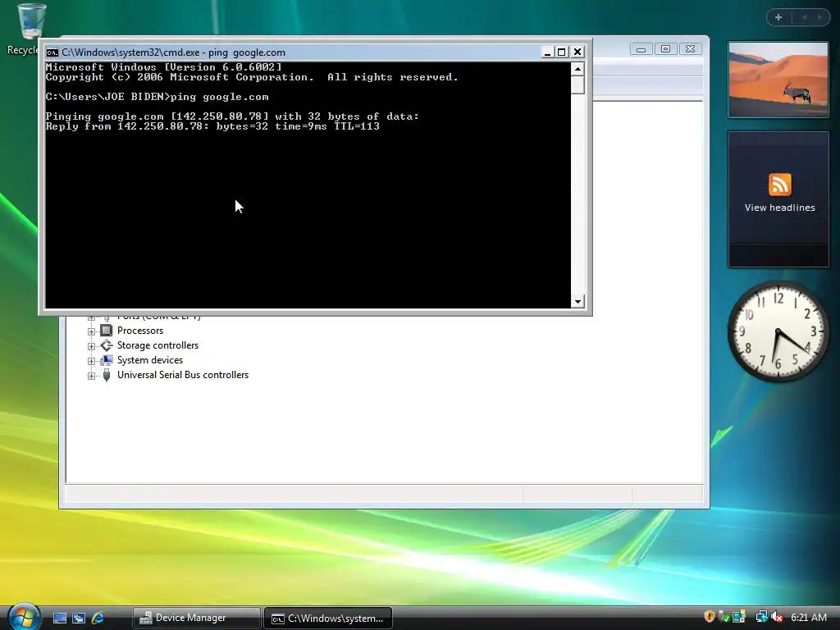The image size is (840, 630).
Task: Minimize the Device Manager window
Action: [641, 49]
